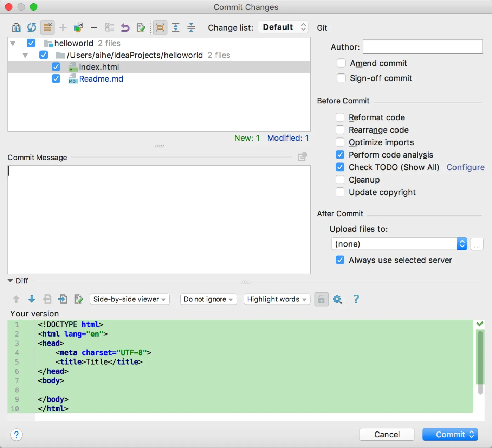The width and height of the screenshot is (492, 448).
Task: Click Move to Another Changelist shapes icon
Action: [x=78, y=27]
